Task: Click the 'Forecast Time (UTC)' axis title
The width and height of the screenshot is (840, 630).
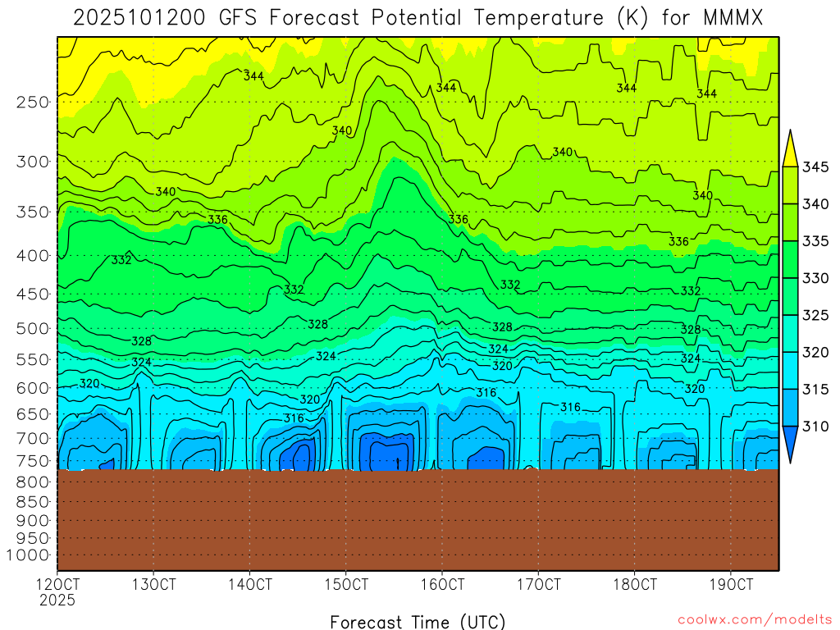Action: [418, 622]
